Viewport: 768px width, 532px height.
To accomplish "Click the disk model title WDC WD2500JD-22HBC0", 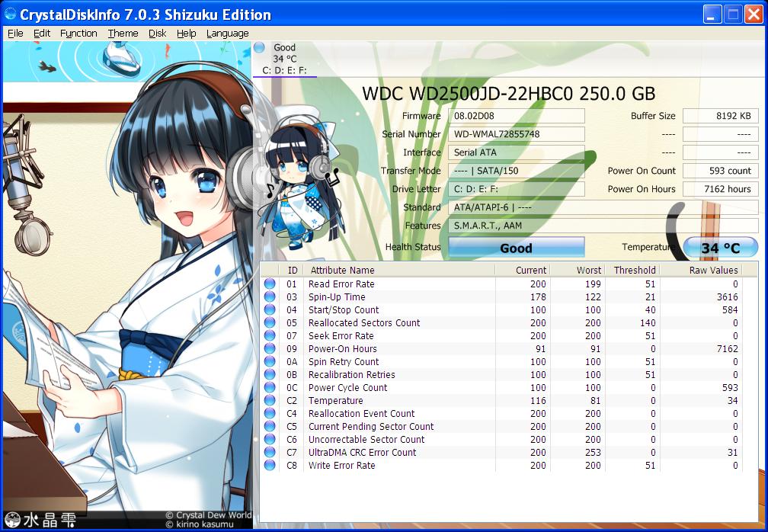I will [x=508, y=94].
